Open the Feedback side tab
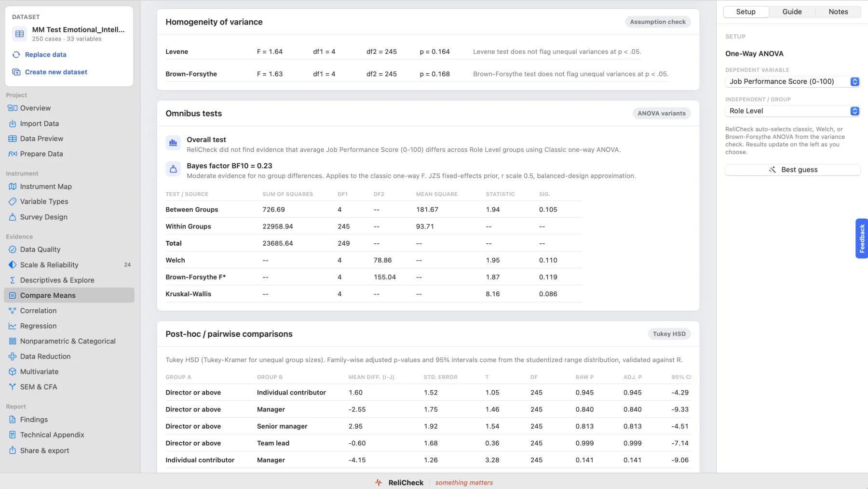This screenshot has height=489, width=868. click(x=862, y=238)
